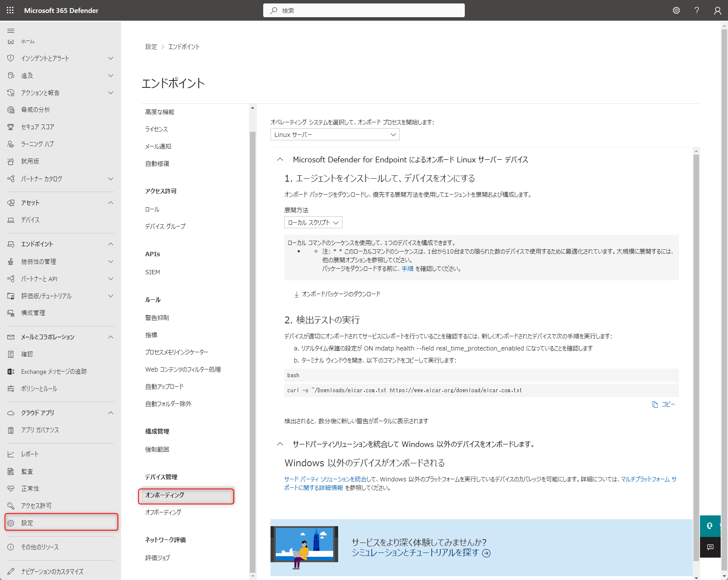Expand the インシデントとアラート chevron
The height and width of the screenshot is (580, 728).
click(111, 58)
